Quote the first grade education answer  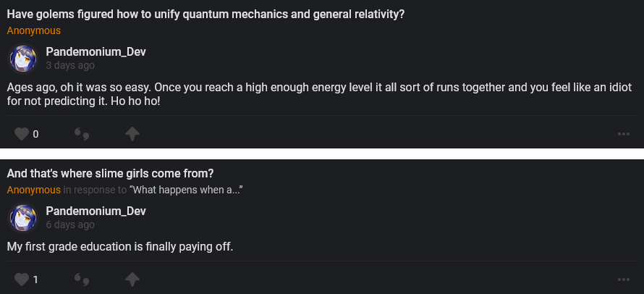point(82,279)
